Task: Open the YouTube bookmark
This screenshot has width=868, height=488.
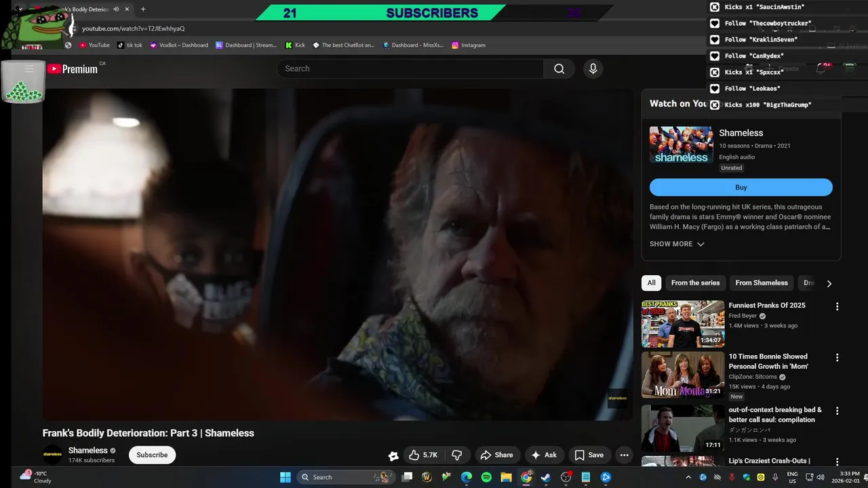Action: (x=94, y=45)
